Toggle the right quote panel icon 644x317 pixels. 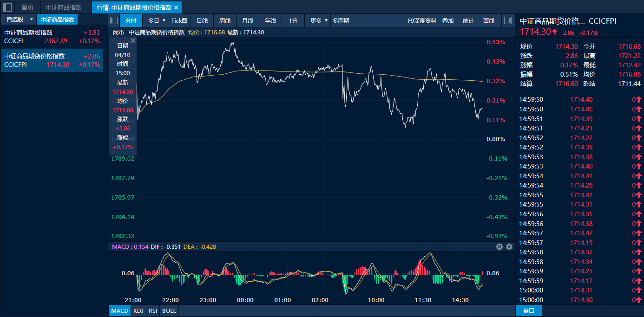507,20
